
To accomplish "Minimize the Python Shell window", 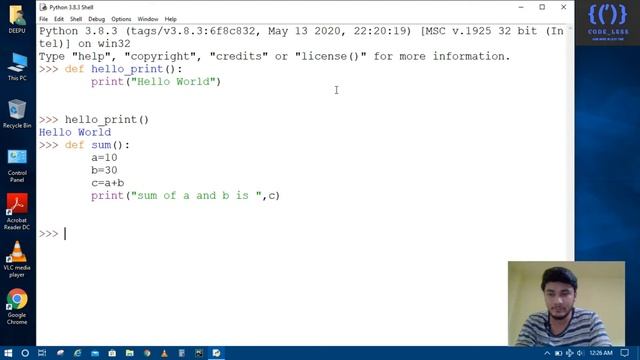I will point(521,7).
